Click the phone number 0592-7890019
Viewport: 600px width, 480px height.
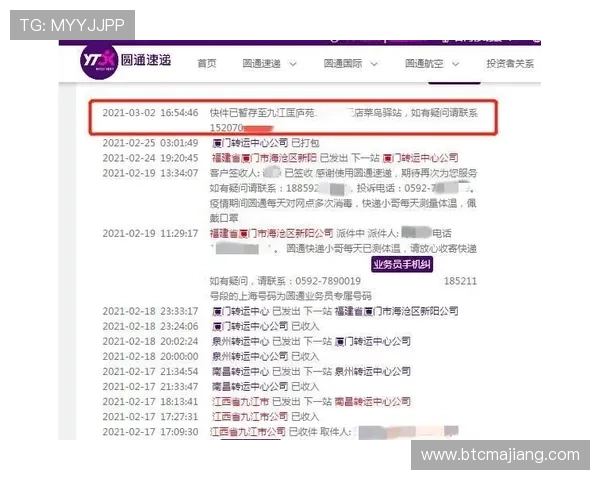point(328,281)
